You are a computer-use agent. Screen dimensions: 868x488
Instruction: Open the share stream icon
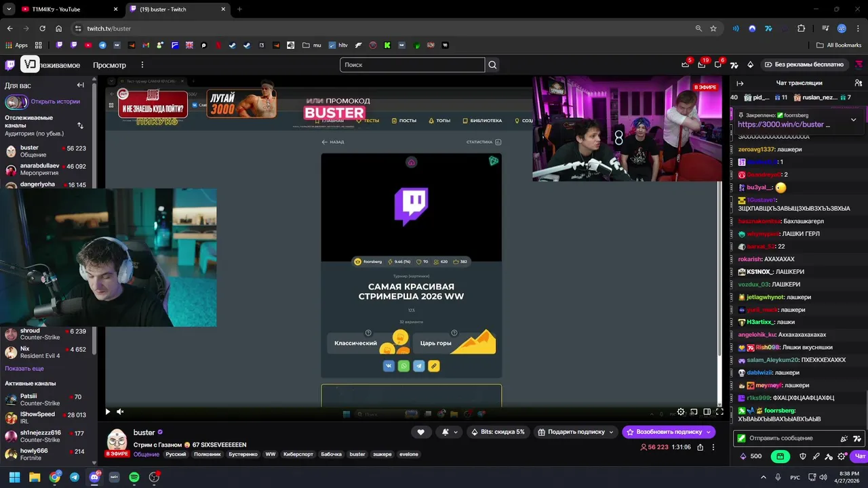pos(701,447)
